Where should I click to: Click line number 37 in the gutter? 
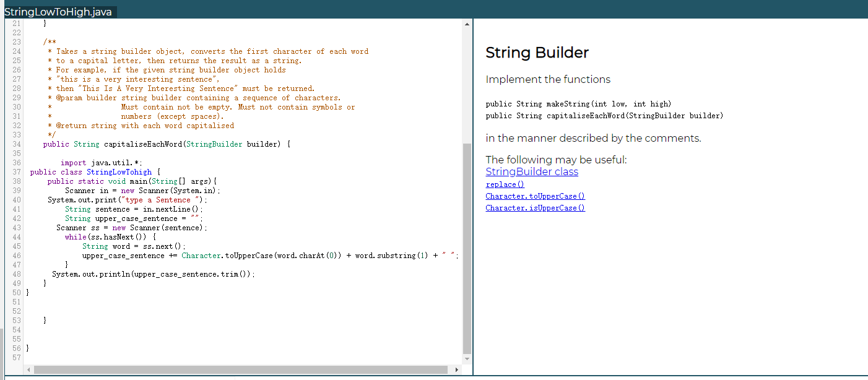tap(17, 172)
